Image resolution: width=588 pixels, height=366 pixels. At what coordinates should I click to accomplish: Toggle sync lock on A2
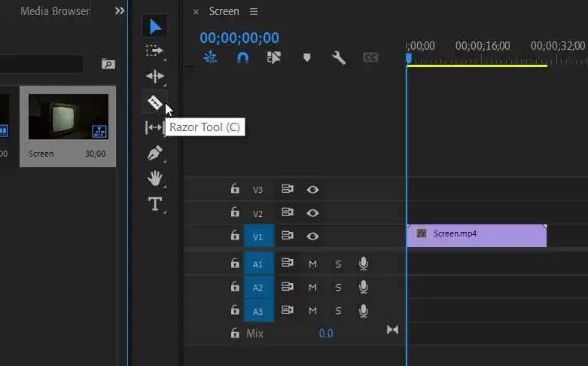(x=288, y=287)
